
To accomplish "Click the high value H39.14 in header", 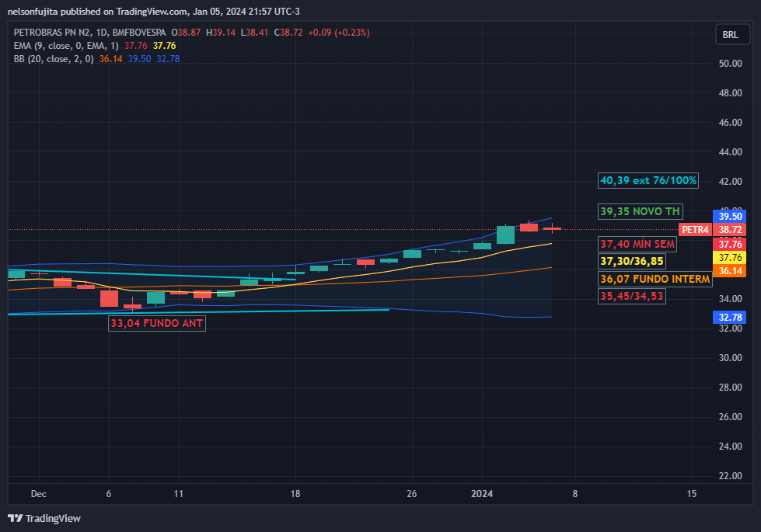I will pos(221,33).
